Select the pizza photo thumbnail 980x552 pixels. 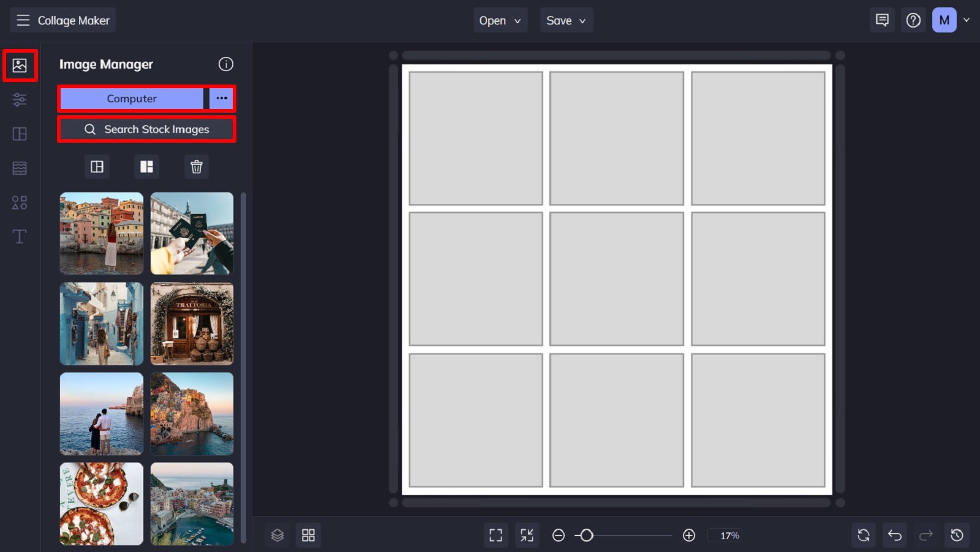(100, 504)
